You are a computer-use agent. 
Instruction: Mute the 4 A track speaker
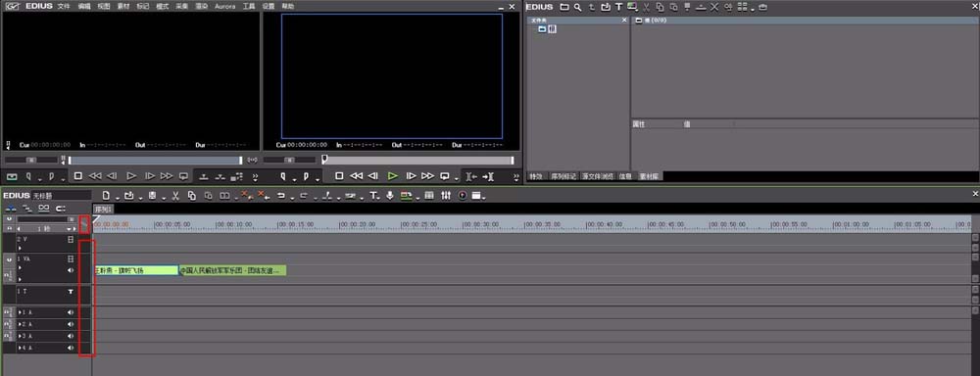coord(71,348)
